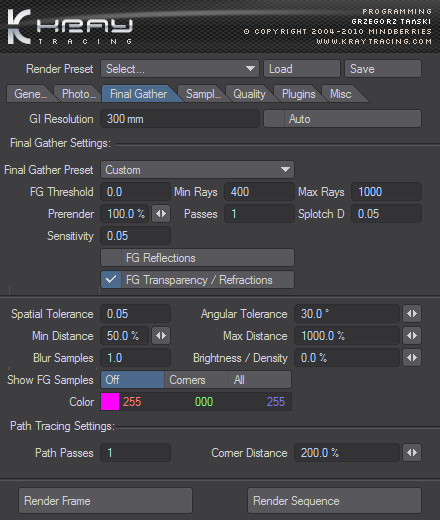Screen dimensions: 440x520
Task: Expand the Final Gather Preset dropdown
Action: [x=198, y=170]
